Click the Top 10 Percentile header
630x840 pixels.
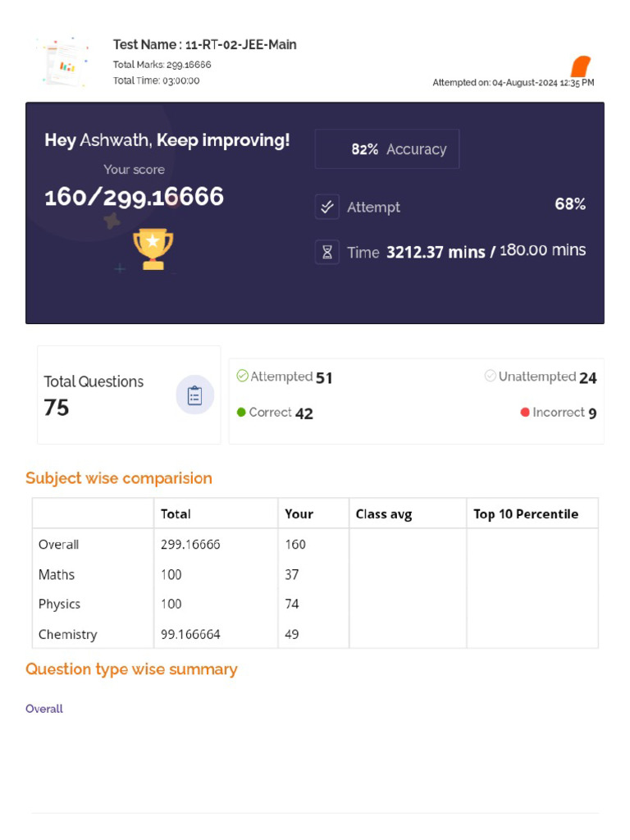click(526, 514)
